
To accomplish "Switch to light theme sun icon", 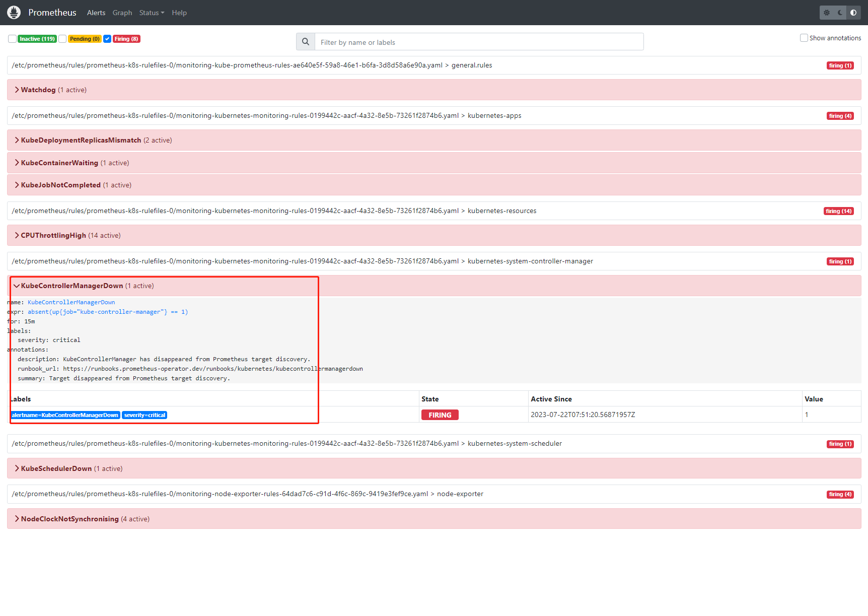I will pos(827,13).
